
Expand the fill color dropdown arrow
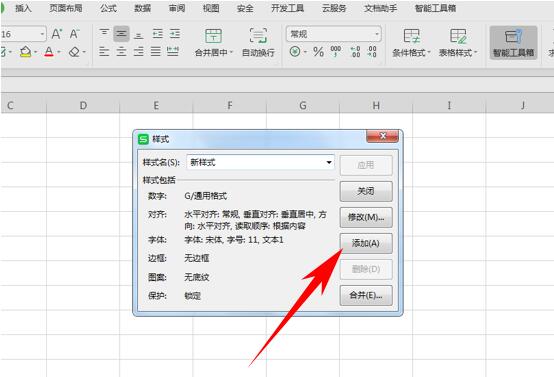click(36, 52)
